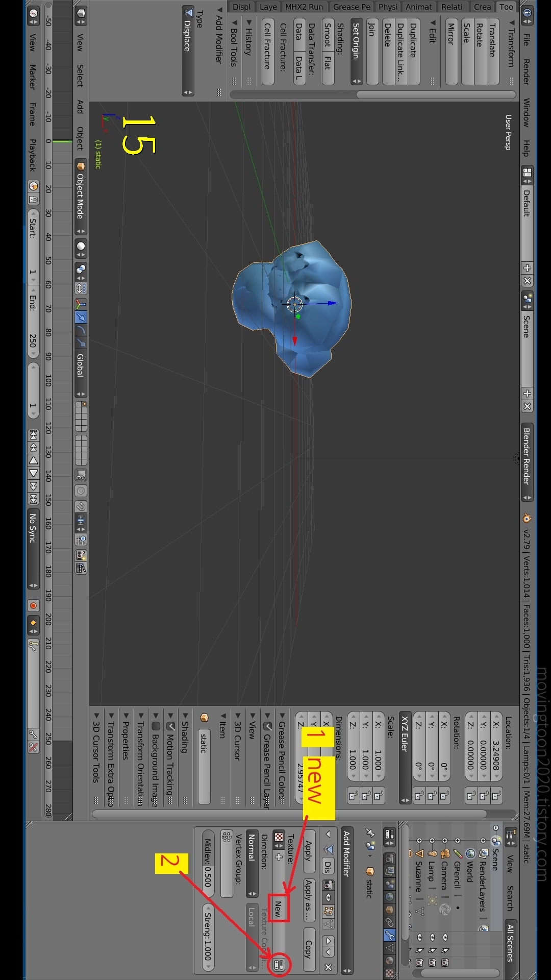The height and width of the screenshot is (980, 551).
Task: Click the Blender logo icon near version text
Action: coord(527,518)
